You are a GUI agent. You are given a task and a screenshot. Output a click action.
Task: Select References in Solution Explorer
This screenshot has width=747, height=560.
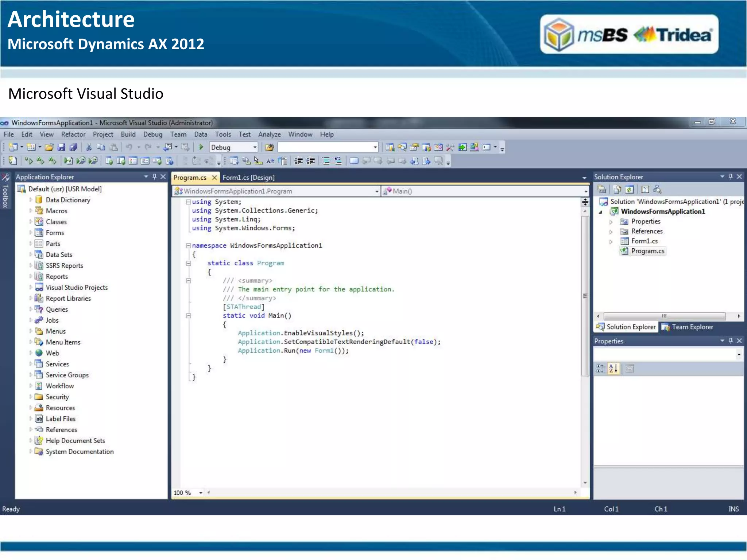point(647,231)
